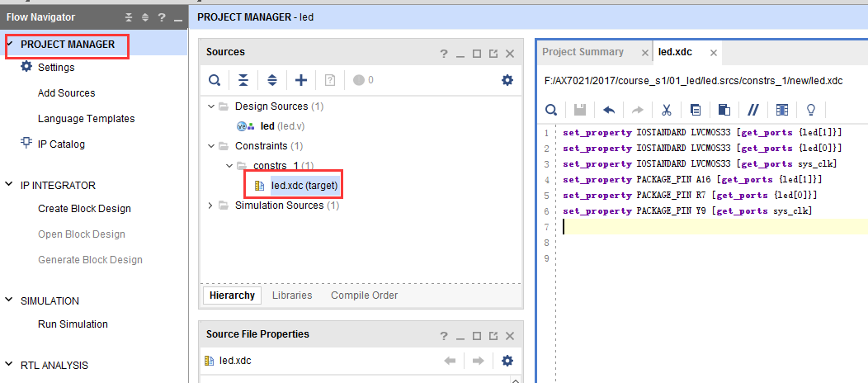
Task: Open the Compile Order tab
Action: coord(364,296)
